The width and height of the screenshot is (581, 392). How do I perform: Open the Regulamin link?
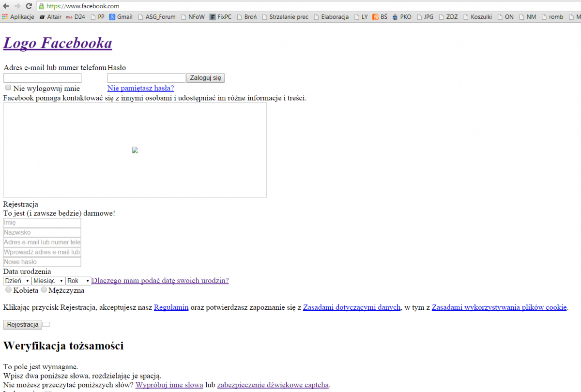tap(171, 307)
